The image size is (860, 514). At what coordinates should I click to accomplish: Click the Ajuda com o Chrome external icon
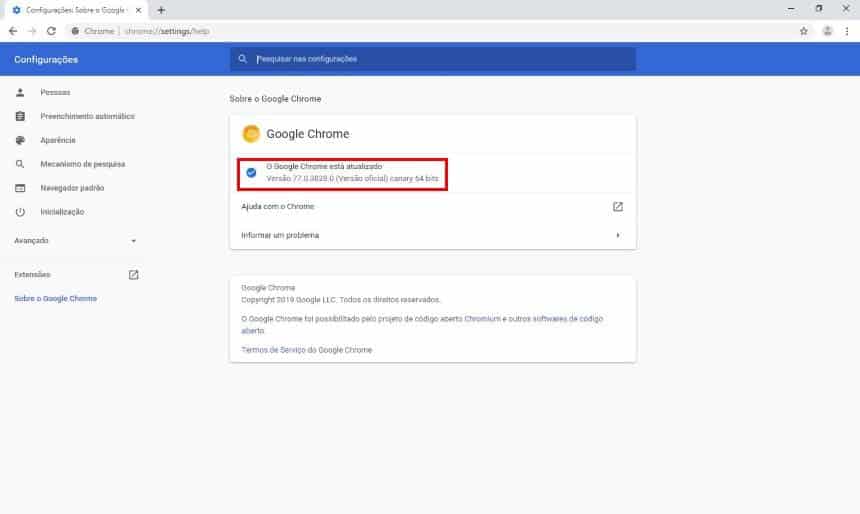[x=618, y=206]
